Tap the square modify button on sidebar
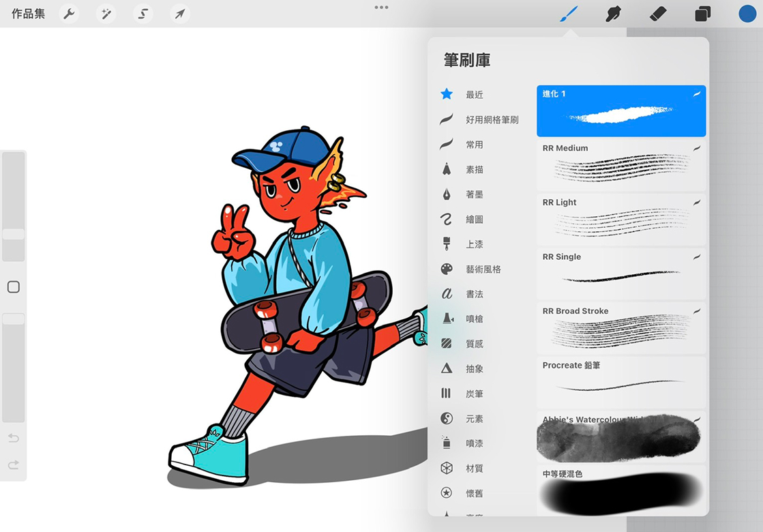The image size is (763, 532). point(14,287)
